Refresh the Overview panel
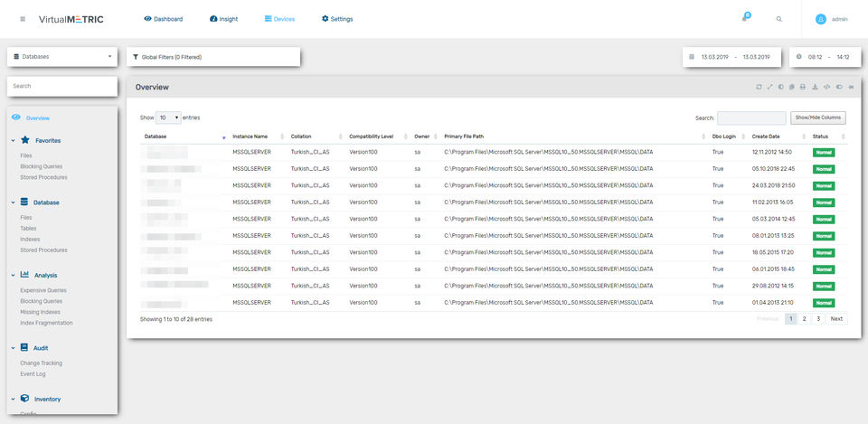Viewport: 868px width, 424px height. click(x=759, y=87)
